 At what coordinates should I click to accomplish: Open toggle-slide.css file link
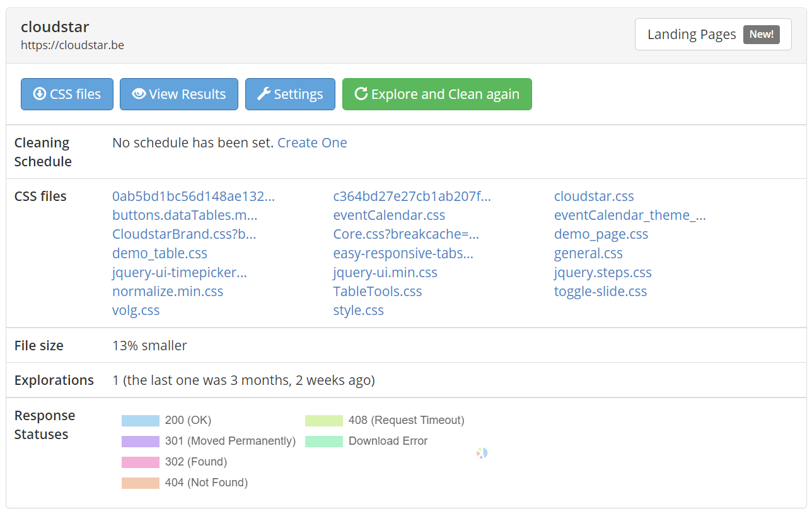[600, 292]
